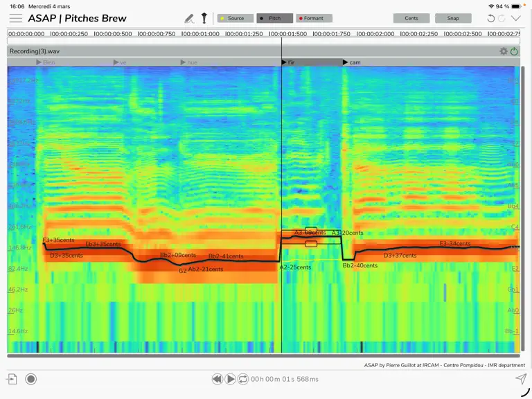Click the redo arrow icon
This screenshot has width=532, height=399.
point(502,18)
